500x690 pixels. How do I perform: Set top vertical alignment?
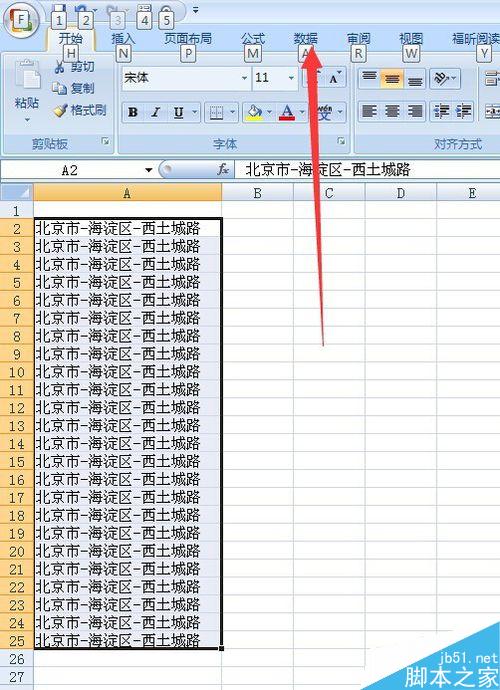[x=369, y=79]
